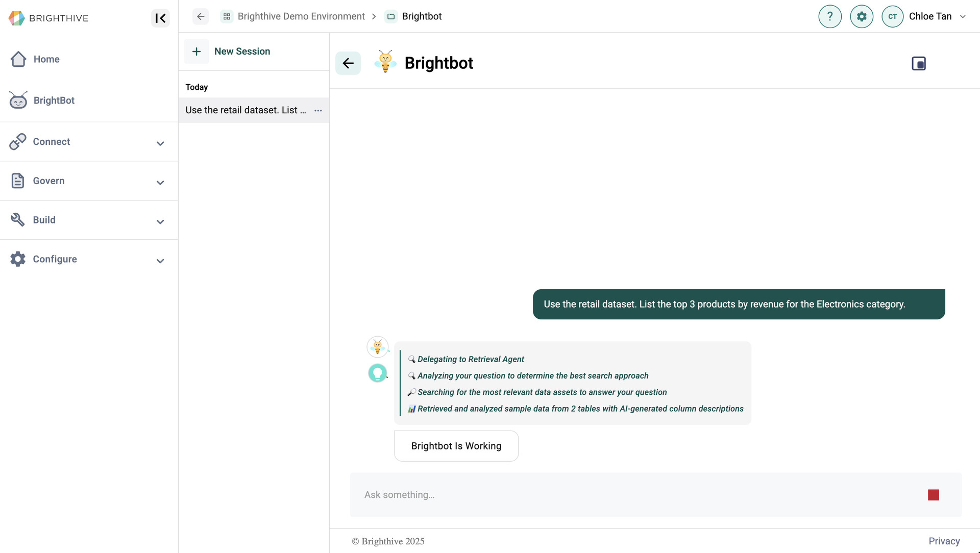Click Brighthive Demo Environment breadcrumb

click(301, 16)
